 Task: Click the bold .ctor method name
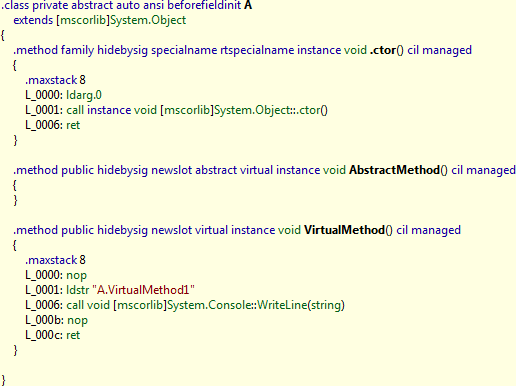click(x=383, y=50)
